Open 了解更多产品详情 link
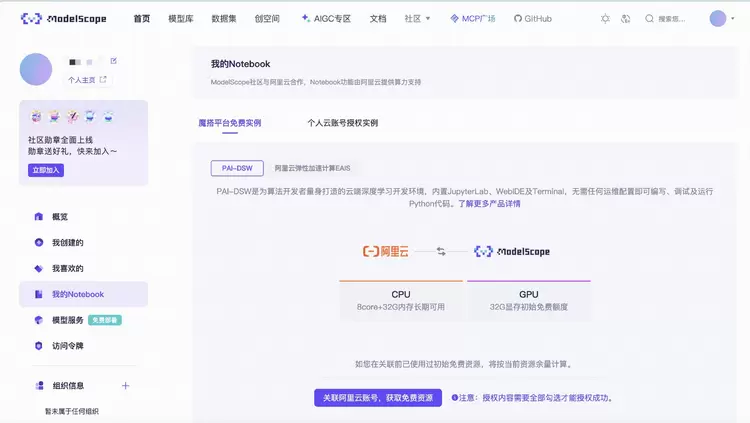 489,203
